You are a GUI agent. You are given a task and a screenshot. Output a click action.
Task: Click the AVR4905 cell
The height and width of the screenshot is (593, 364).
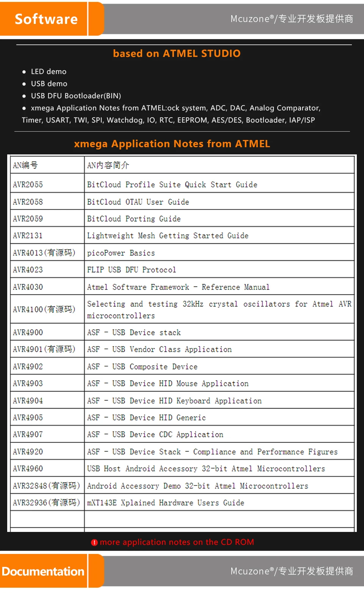point(47,417)
